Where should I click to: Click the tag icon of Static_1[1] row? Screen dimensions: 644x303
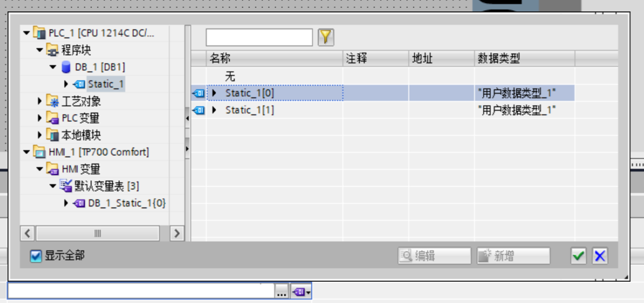point(199,110)
